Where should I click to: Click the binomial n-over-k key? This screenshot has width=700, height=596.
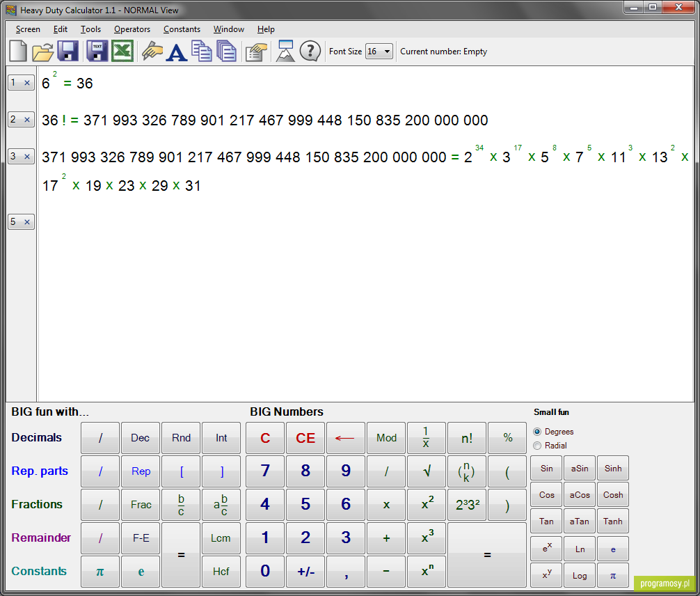(466, 471)
